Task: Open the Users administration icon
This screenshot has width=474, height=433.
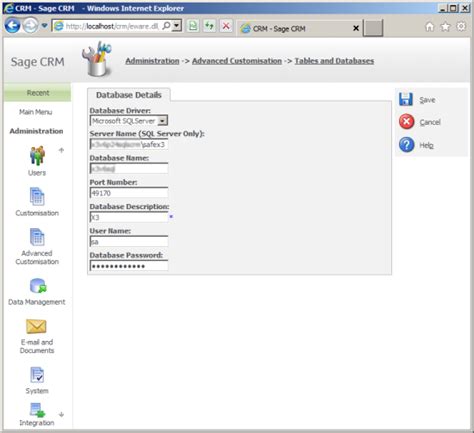Action: (37, 155)
